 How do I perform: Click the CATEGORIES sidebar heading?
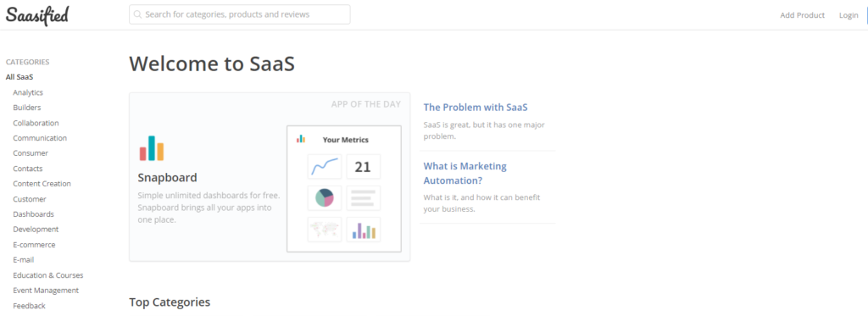pos(28,62)
